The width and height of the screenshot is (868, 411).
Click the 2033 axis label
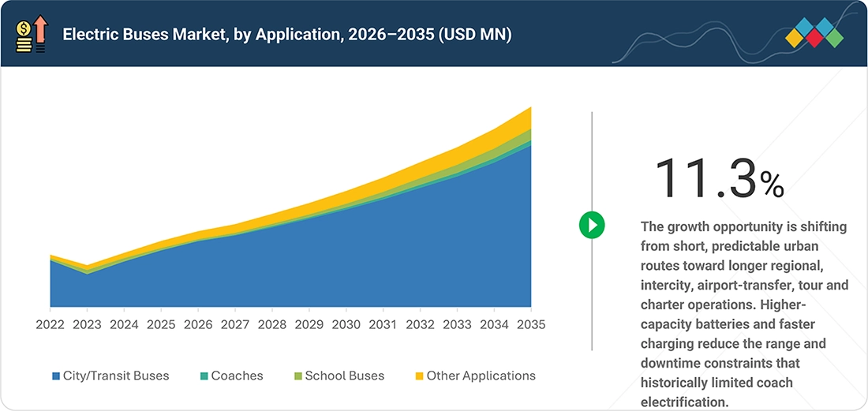pyautogui.click(x=457, y=325)
